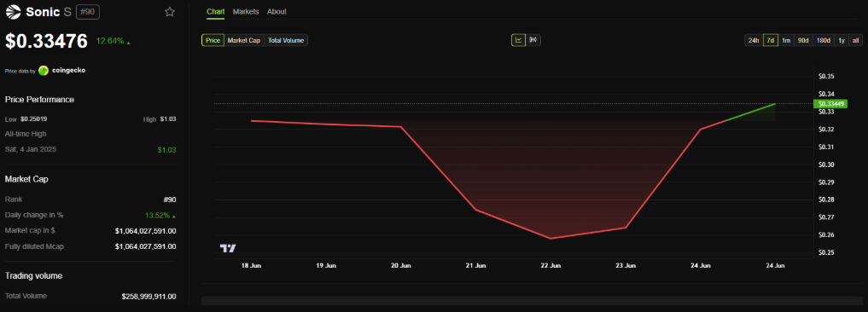Click the $0.33476 headline price
This screenshot has height=312, width=868.
coord(46,41)
